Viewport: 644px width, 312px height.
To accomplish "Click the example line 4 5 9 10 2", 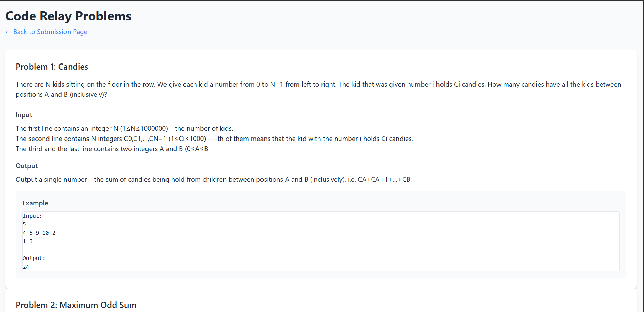I will pos(39,233).
